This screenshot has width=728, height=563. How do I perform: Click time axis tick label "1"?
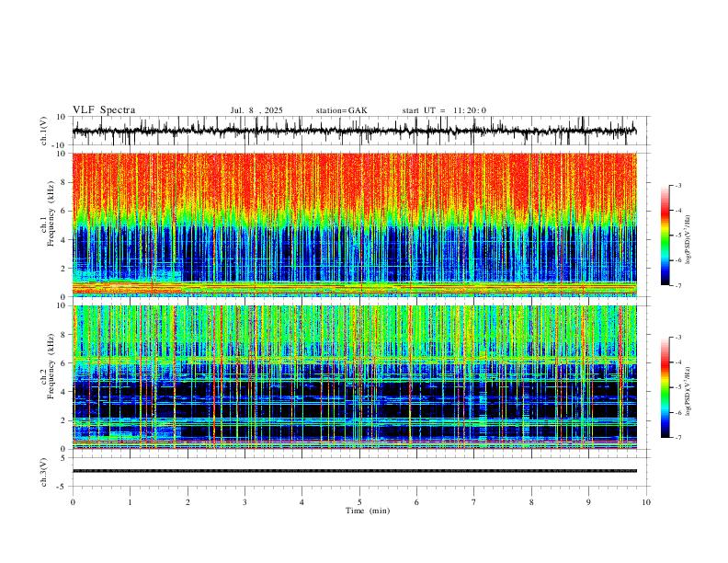coord(130,502)
